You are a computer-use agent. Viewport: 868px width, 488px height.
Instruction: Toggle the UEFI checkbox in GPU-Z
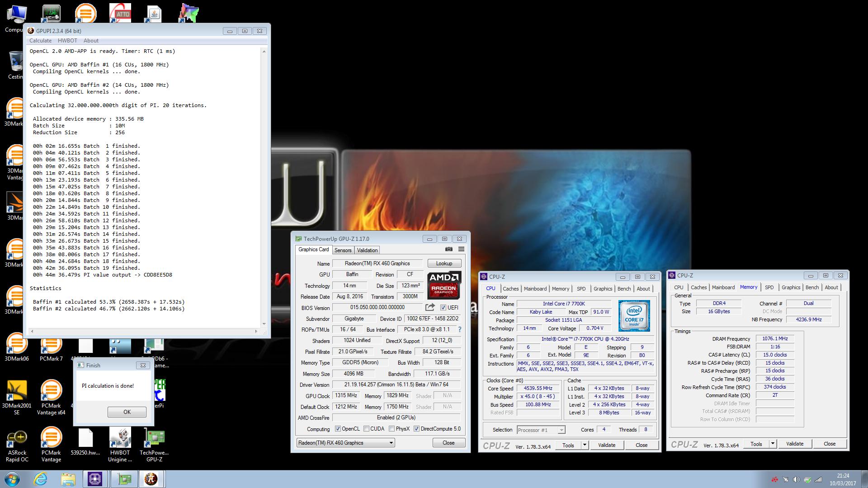click(x=443, y=308)
